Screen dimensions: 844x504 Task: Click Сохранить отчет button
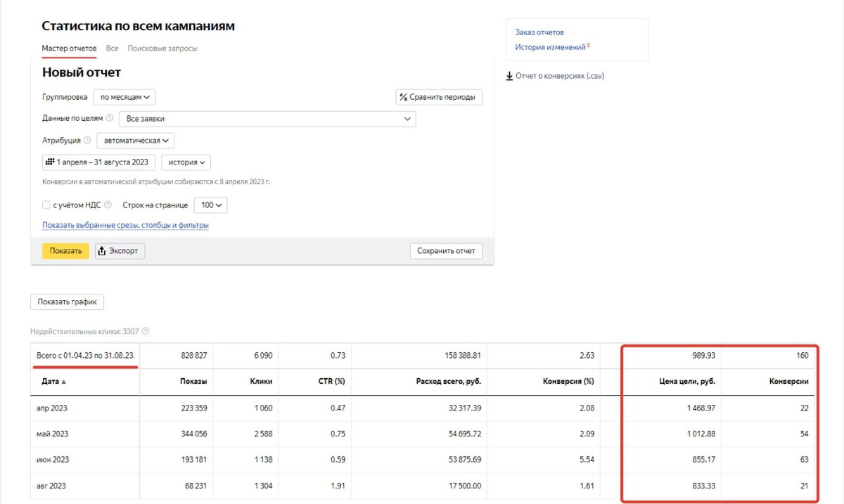[446, 251]
